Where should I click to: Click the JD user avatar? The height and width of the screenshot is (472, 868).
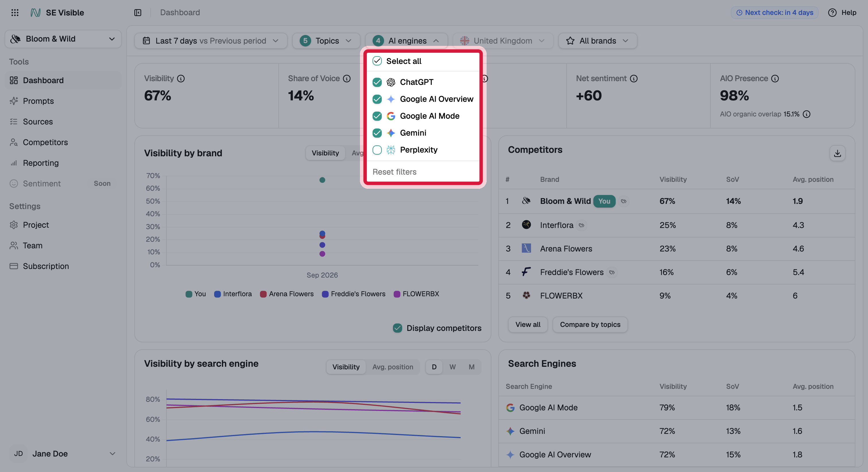18,454
